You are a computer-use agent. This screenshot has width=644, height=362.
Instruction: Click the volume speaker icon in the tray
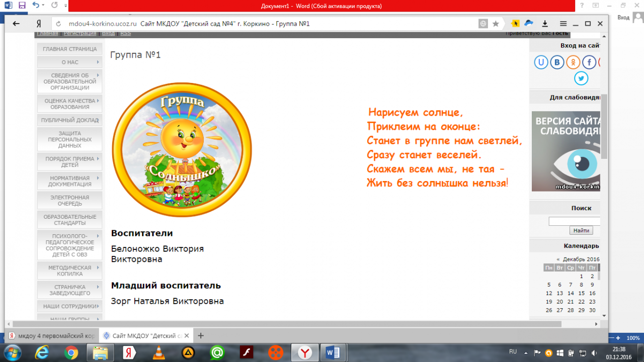point(594,352)
